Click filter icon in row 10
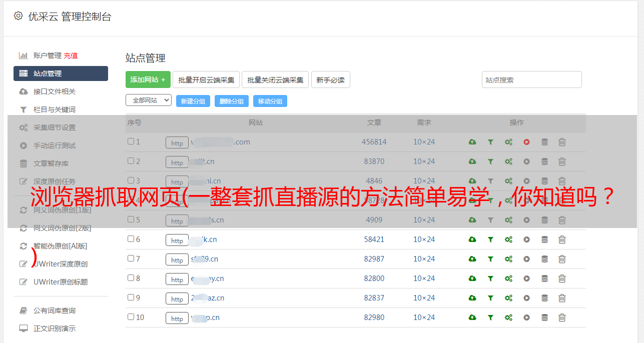This screenshot has height=343, width=644. coord(490,317)
